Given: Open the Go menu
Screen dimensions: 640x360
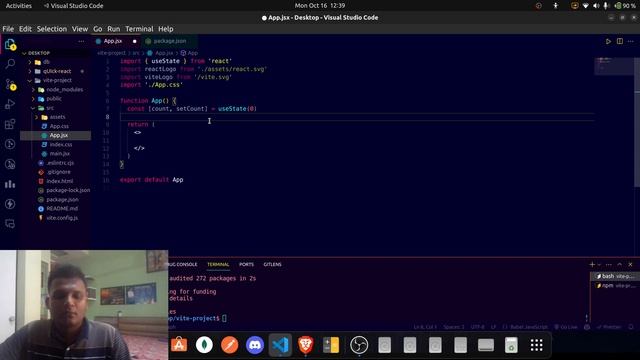Looking at the screenshot, I should pos(98,29).
